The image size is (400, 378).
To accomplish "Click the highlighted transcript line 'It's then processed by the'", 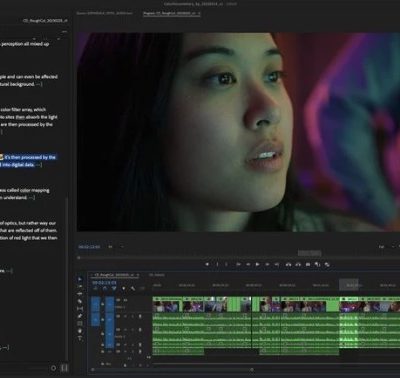I will pos(30,157).
